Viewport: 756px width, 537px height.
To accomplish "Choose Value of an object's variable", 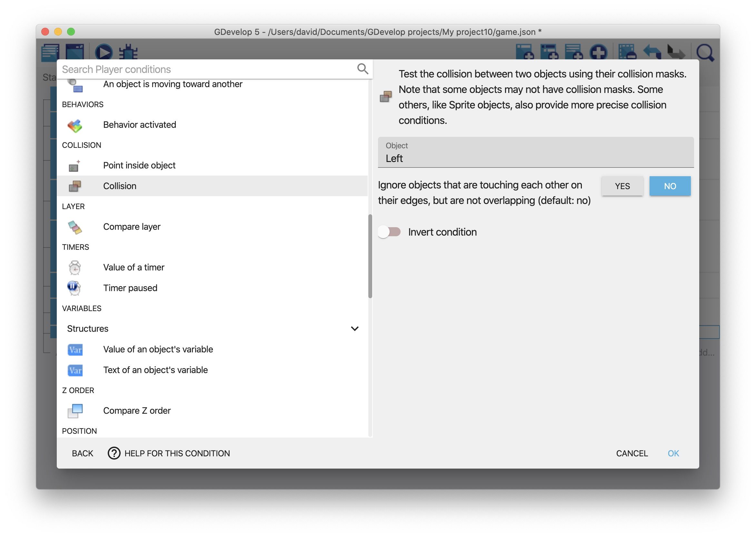I will pyautogui.click(x=158, y=349).
